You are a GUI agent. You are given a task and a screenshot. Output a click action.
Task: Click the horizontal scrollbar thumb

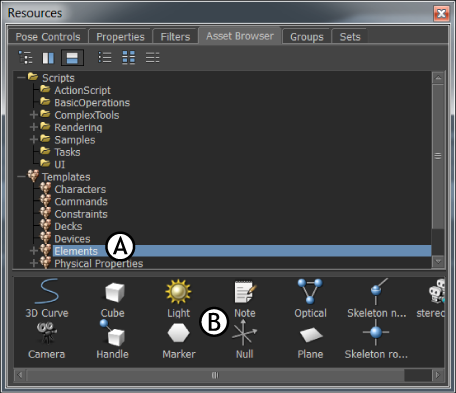[x=215, y=375]
